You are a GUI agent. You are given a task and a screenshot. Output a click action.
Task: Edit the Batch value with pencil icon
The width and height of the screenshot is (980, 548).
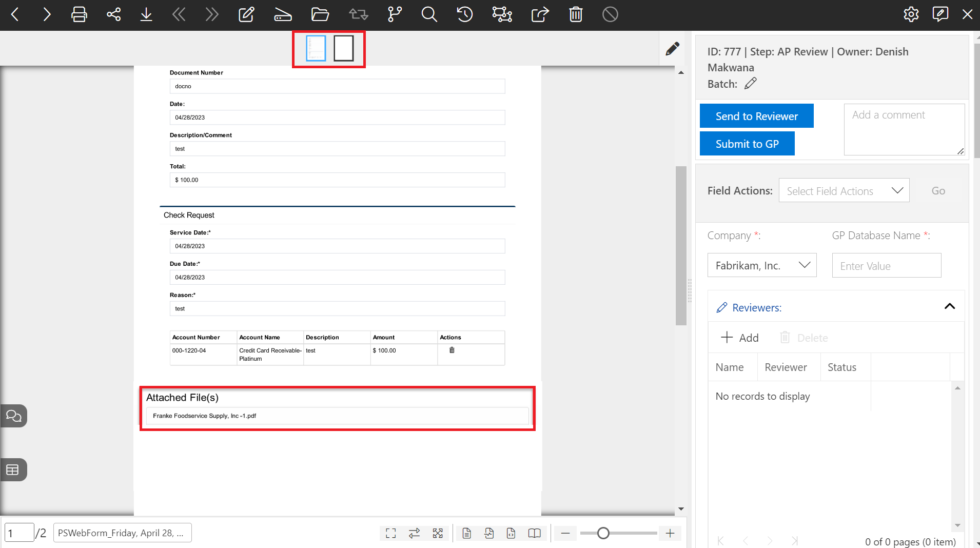coord(751,83)
